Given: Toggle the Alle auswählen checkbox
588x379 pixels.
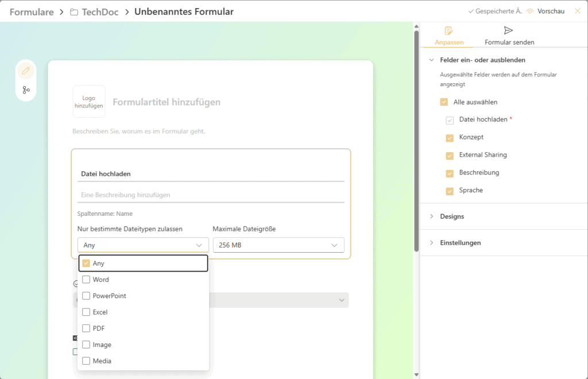Looking at the screenshot, I should (x=444, y=102).
